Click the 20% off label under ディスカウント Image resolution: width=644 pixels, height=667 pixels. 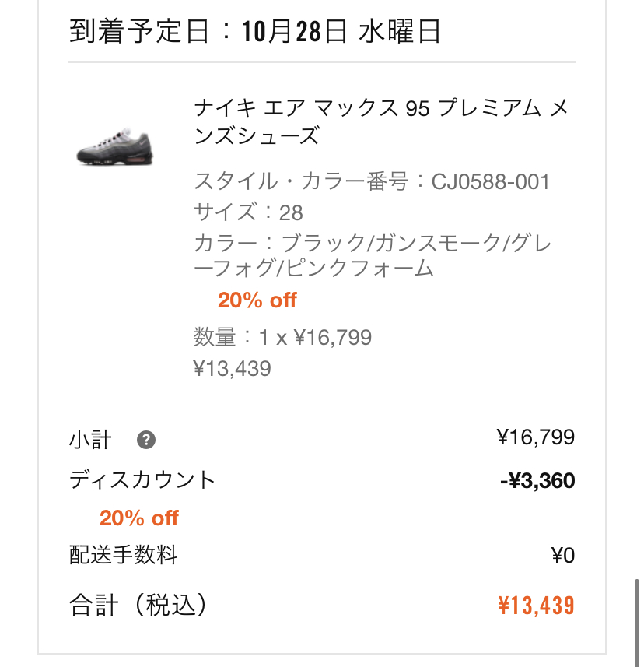(x=138, y=518)
